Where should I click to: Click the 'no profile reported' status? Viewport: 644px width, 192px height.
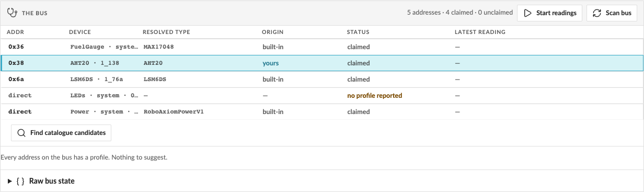374,96
